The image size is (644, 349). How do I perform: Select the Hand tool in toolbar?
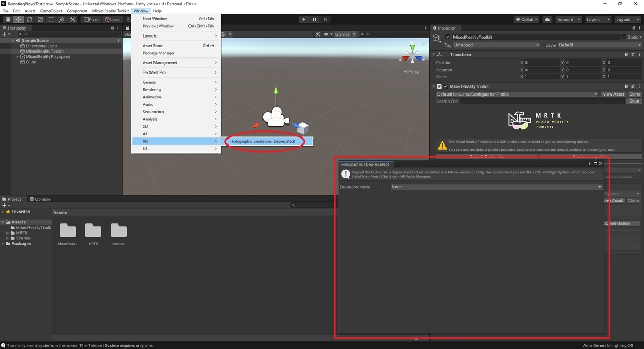point(8,19)
